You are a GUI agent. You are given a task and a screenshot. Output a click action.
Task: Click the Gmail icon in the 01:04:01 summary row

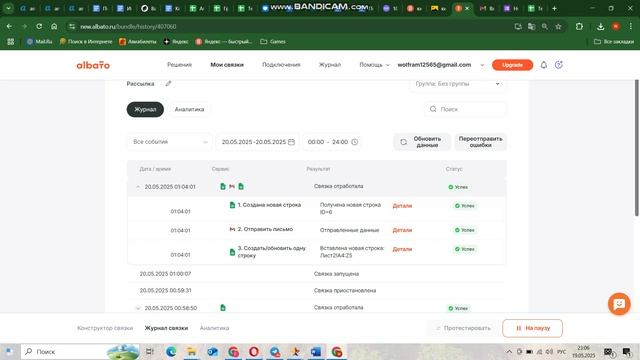(x=232, y=187)
